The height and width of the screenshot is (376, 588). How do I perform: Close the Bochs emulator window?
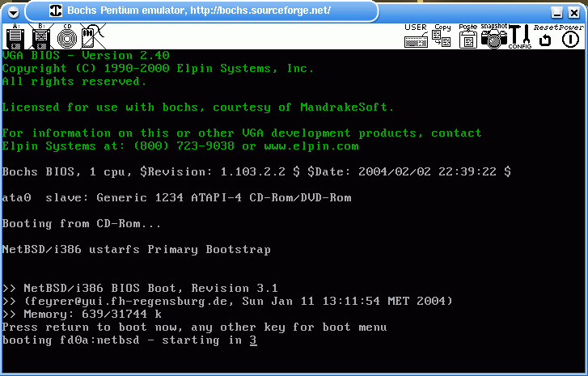[x=575, y=12]
